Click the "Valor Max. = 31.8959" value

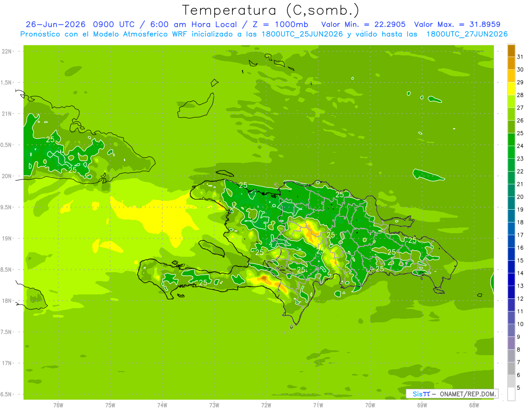[458, 24]
